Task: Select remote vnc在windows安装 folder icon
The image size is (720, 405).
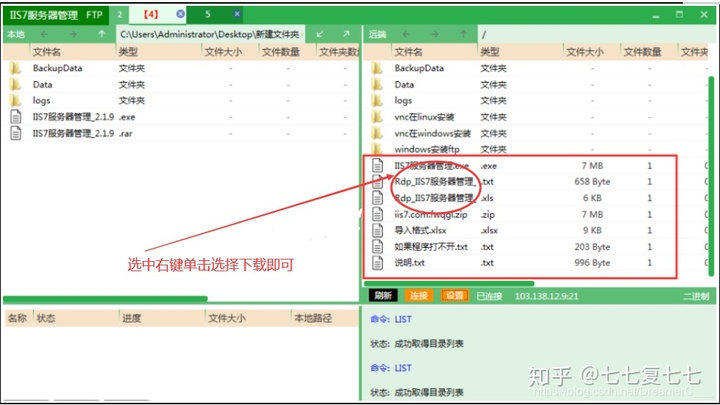Action: (x=377, y=133)
